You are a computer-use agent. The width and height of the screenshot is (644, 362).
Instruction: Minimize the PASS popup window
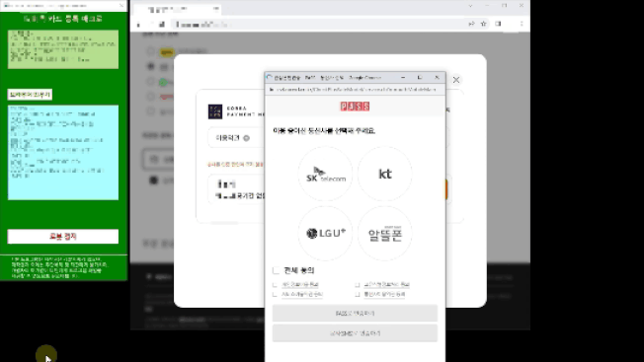(x=403, y=78)
